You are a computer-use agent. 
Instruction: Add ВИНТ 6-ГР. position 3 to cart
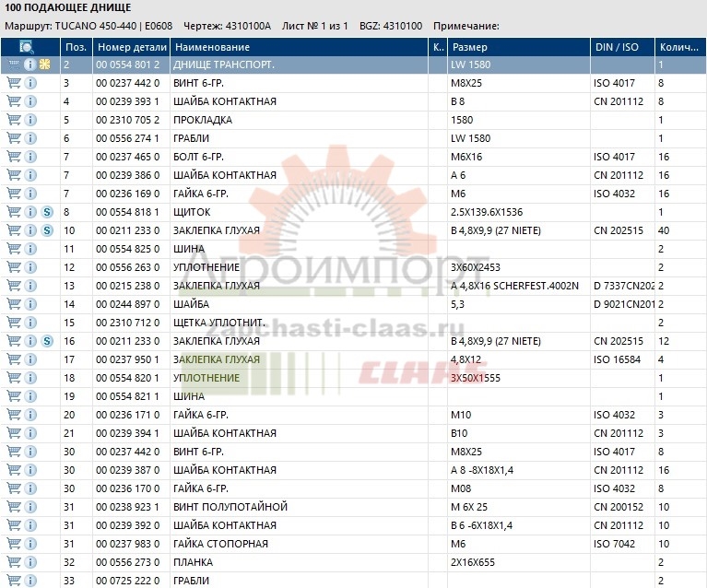pos(14,83)
